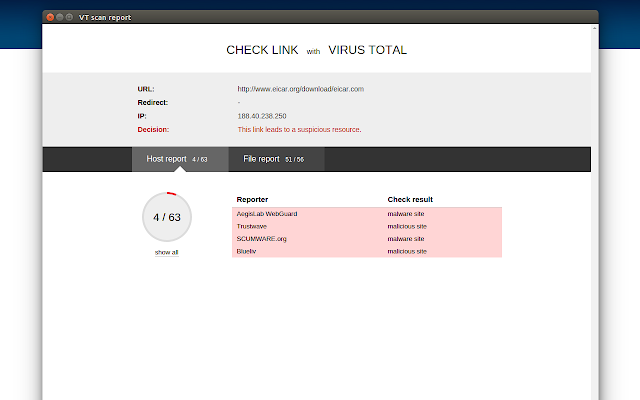
Task: Click the Decision label
Action: [153, 129]
